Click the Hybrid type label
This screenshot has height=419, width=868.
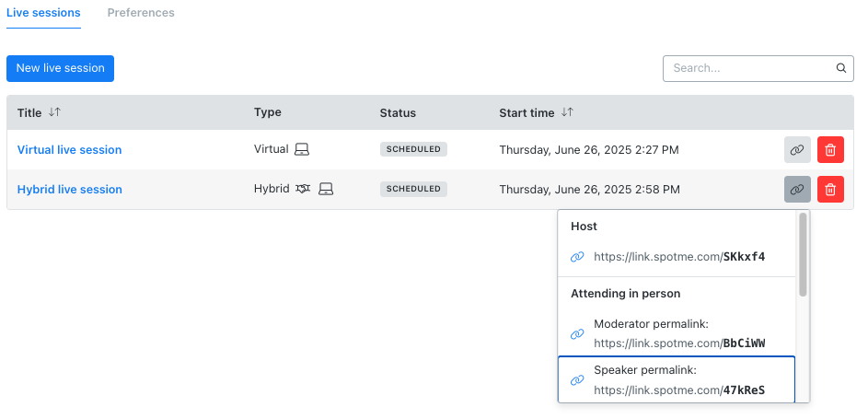(272, 189)
